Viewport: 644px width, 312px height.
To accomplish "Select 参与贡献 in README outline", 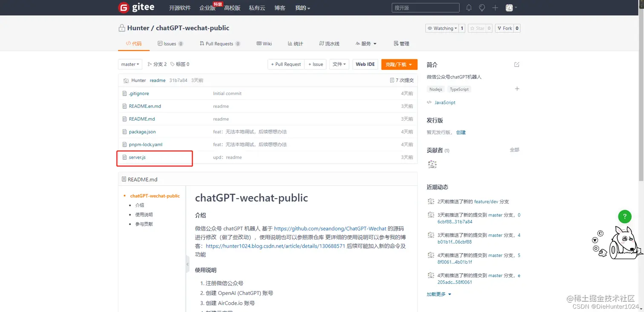I will click(x=144, y=224).
